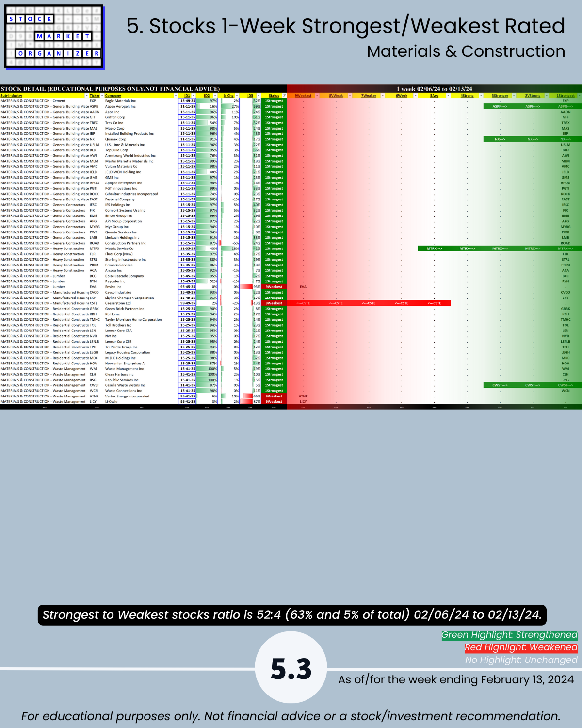
Task: Open the 3Stronger column filter dropdown
Action: coord(514,96)
